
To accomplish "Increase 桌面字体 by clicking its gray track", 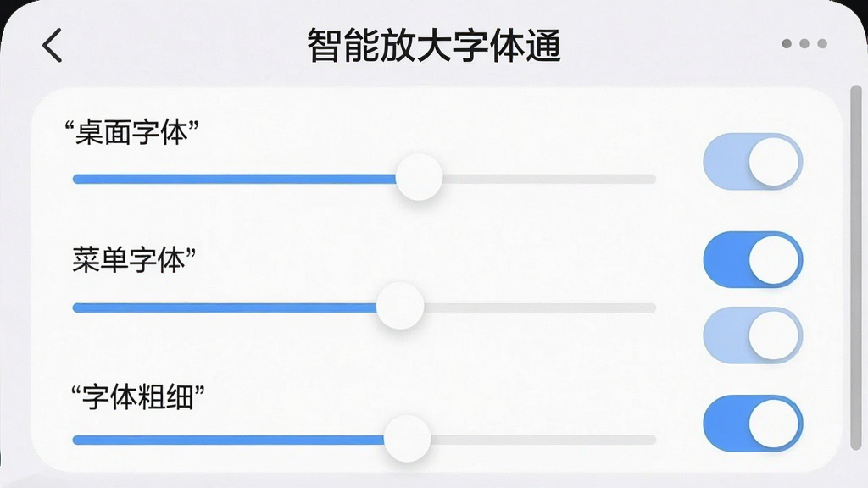I will [x=549, y=179].
